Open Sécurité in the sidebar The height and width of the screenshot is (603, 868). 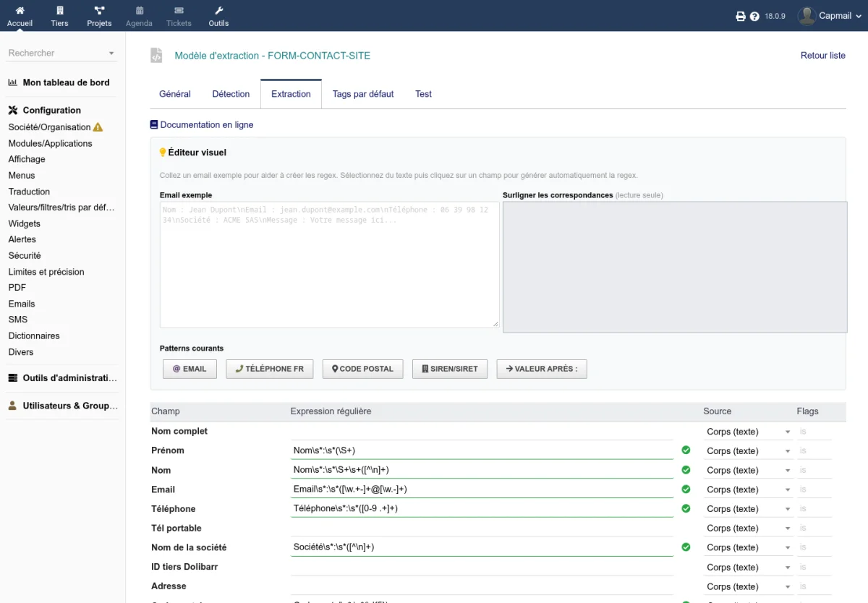point(25,255)
